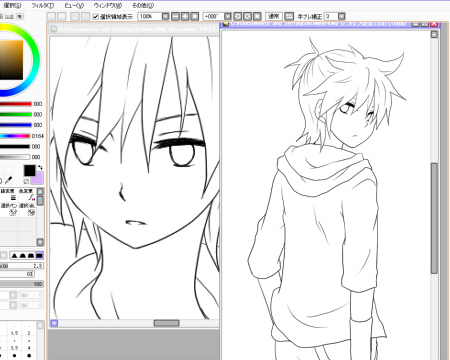The width and height of the screenshot is (450, 360).
Task: Pick a shade in the color square
Action: click(11, 60)
